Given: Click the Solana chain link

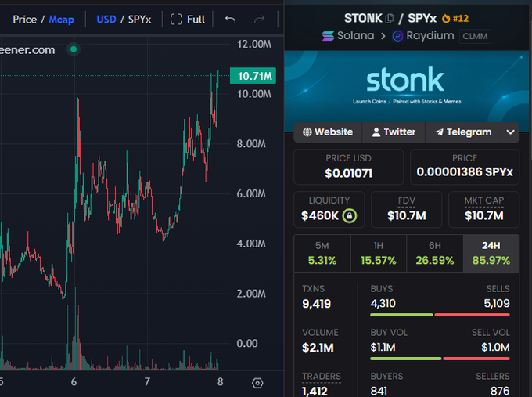Looking at the screenshot, I should point(348,36).
